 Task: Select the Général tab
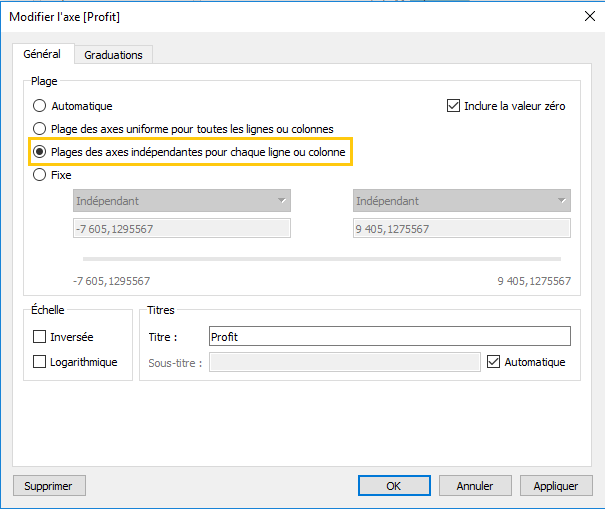[42, 54]
